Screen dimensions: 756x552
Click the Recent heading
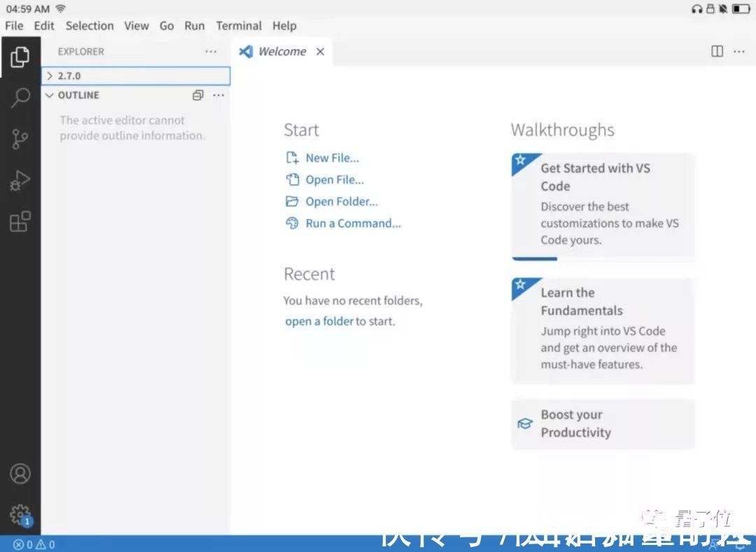(x=309, y=274)
